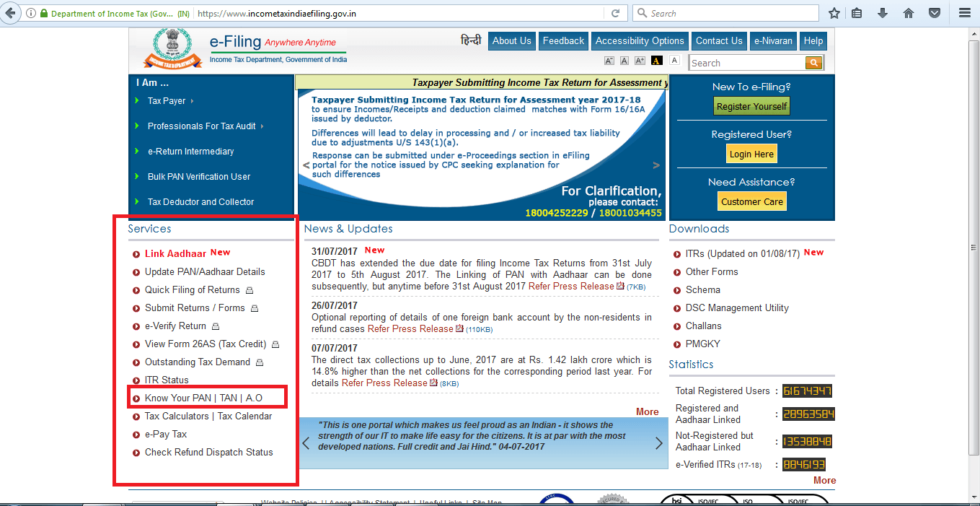
Task: Go to the browser home page icon
Action: [909, 13]
